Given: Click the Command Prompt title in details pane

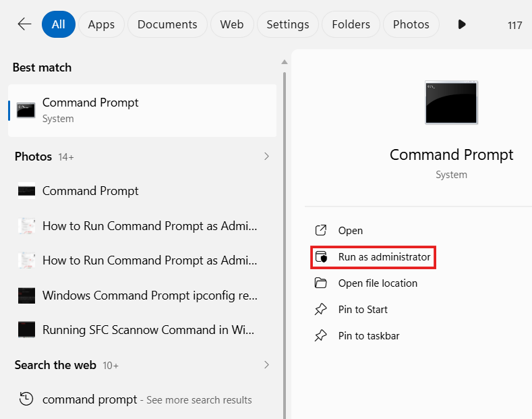Looking at the screenshot, I should pyautogui.click(x=451, y=155).
